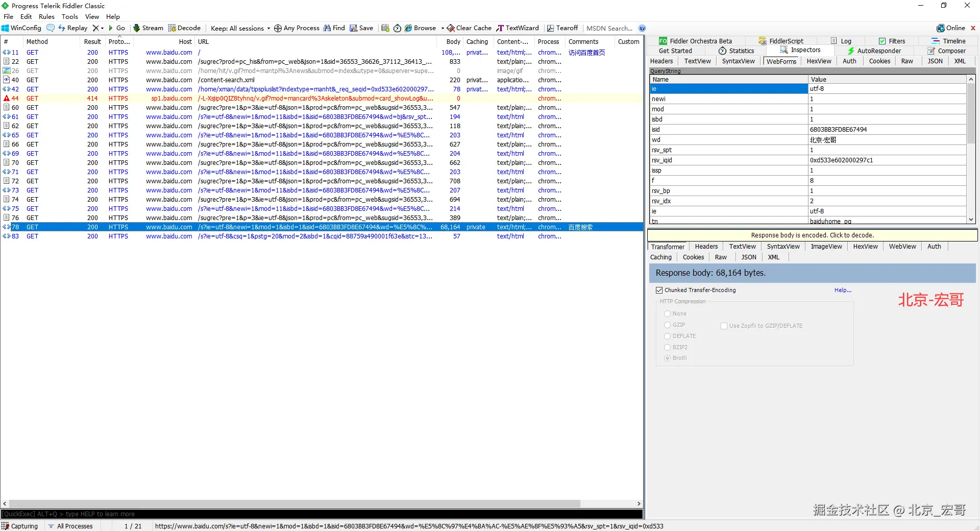The width and height of the screenshot is (980, 531).
Task: Click the QueryString grid scroll-down arrow
Action: [971, 220]
